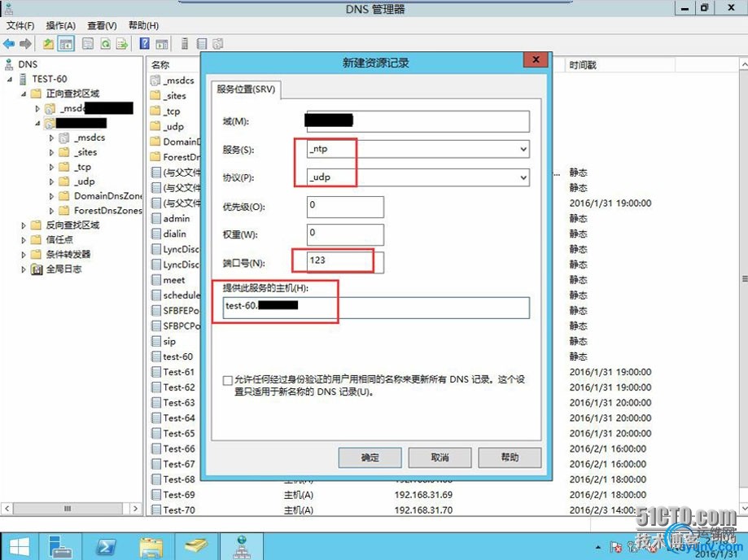Click the 端口号(N) field showing 123
This screenshot has height=560, width=748.
[x=345, y=262]
